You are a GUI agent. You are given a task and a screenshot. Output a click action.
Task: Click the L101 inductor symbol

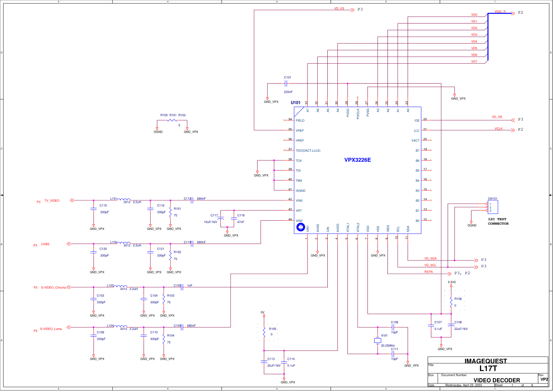pyautogui.click(x=124, y=199)
